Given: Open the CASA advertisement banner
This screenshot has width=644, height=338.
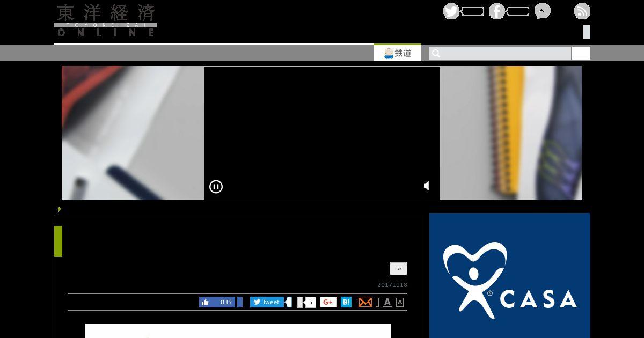Looking at the screenshot, I should point(510,275).
